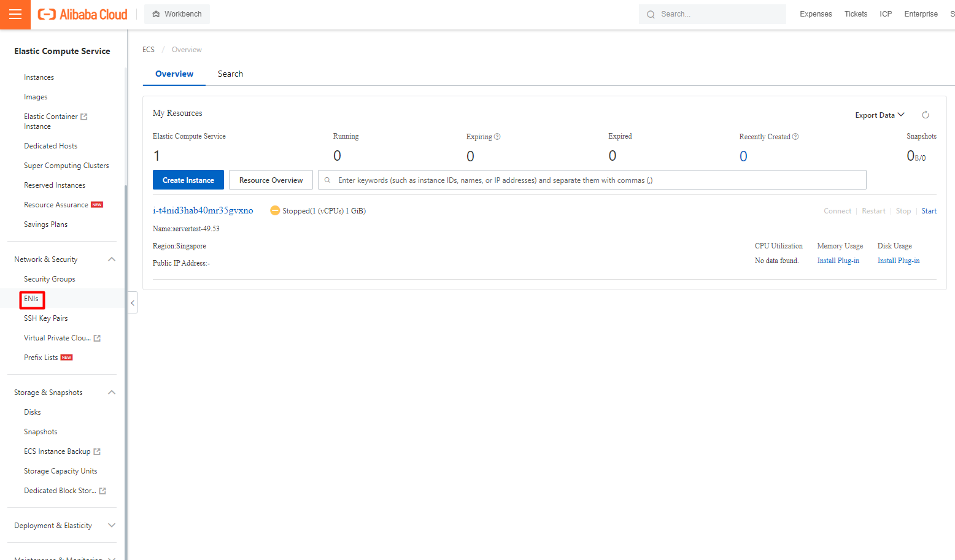Click the external link icon beside Elastic Container
This screenshot has width=955, height=560.
pos(84,117)
